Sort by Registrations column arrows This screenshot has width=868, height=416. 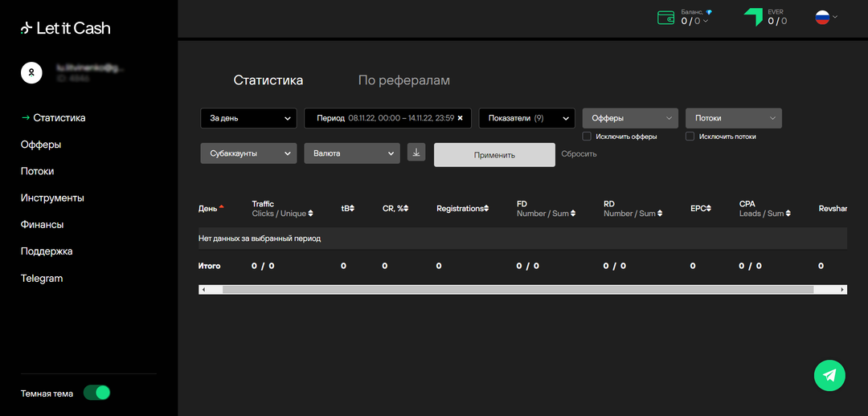(485, 208)
